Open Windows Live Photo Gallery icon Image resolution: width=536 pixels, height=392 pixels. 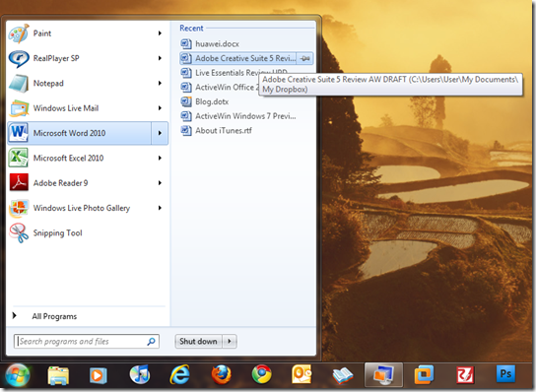[19, 208]
